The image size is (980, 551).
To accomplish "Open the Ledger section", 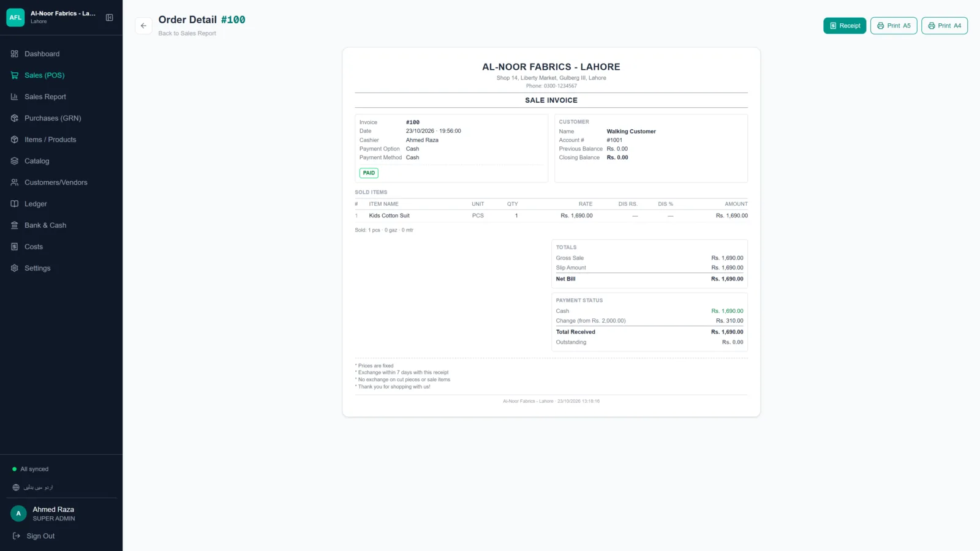I will click(x=61, y=204).
